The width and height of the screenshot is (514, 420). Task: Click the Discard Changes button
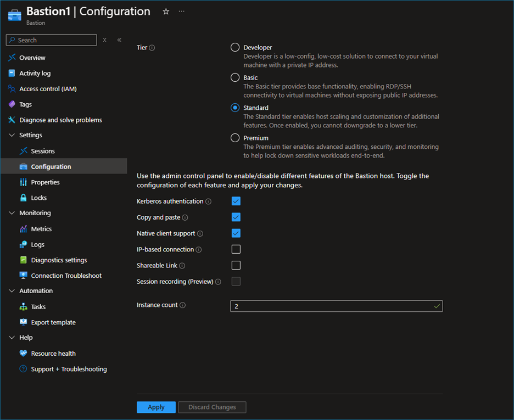[x=212, y=407]
